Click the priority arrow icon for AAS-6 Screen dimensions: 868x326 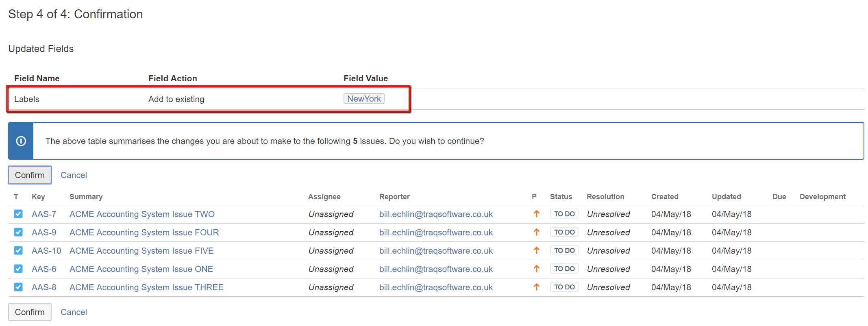pyautogui.click(x=536, y=269)
